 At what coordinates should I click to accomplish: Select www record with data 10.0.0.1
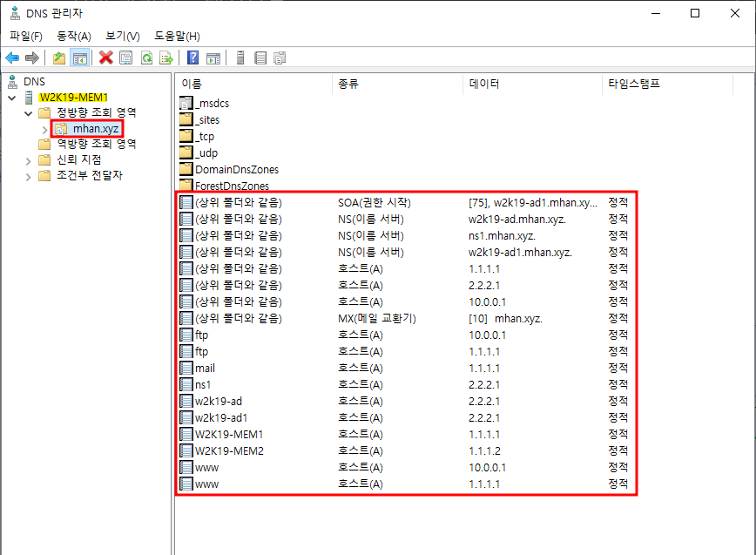[x=404, y=467]
